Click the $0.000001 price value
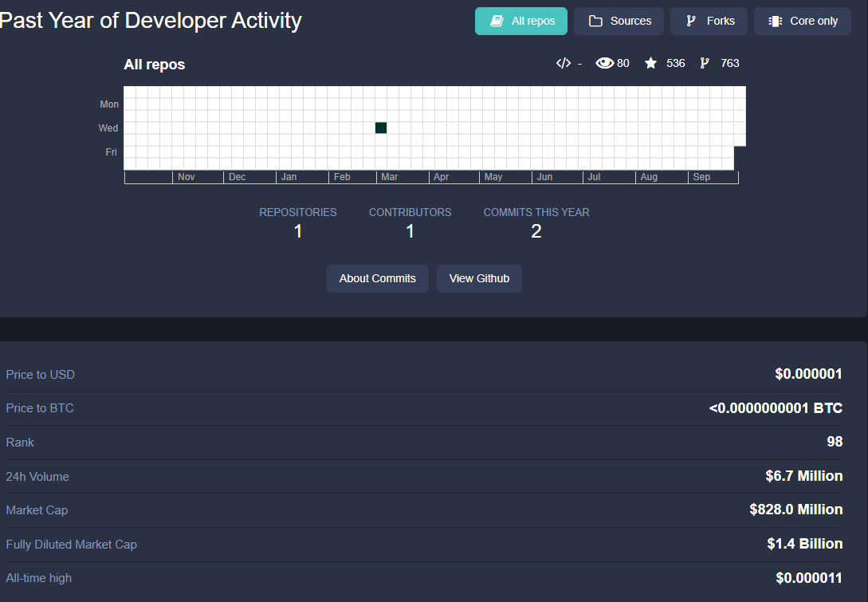Viewport: 868px width, 602px height. tap(808, 374)
